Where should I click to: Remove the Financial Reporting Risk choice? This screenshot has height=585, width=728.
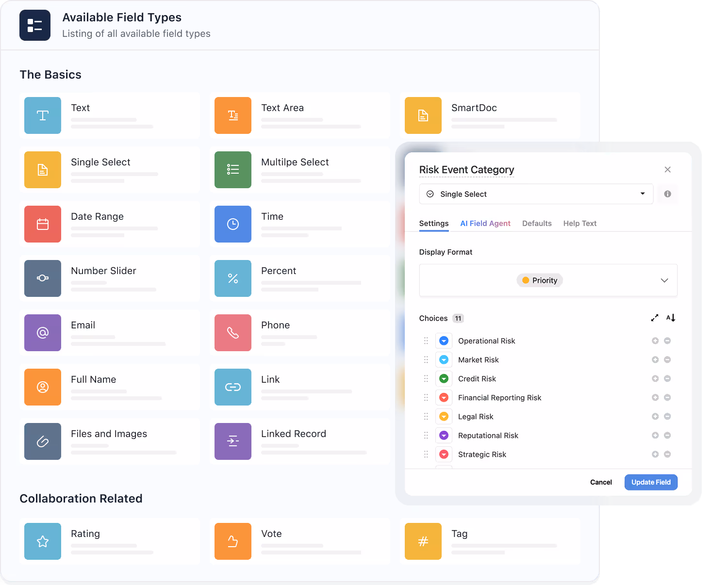point(667,398)
